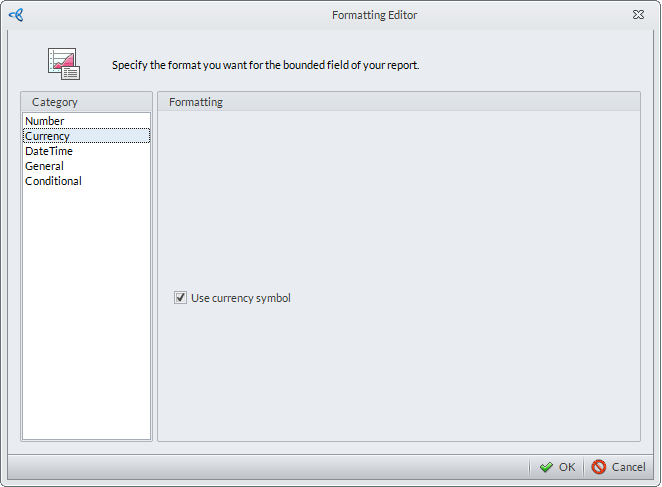Screen dimensions: 662x487
Task: Click the green checkmark icon beside OK
Action: tap(546, 467)
